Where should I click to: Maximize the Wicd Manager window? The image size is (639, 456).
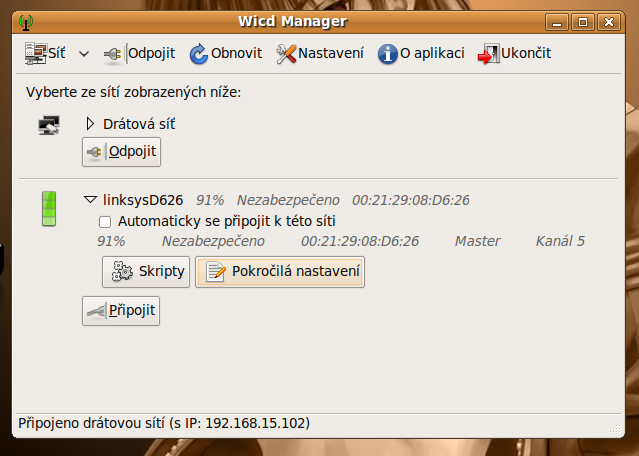coord(583,22)
